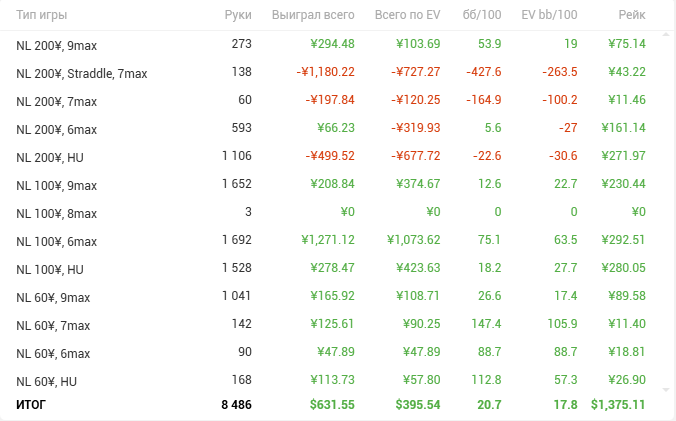The width and height of the screenshot is (676, 421).
Task: Select the NL 200¥, 7max row
Action: (57, 101)
